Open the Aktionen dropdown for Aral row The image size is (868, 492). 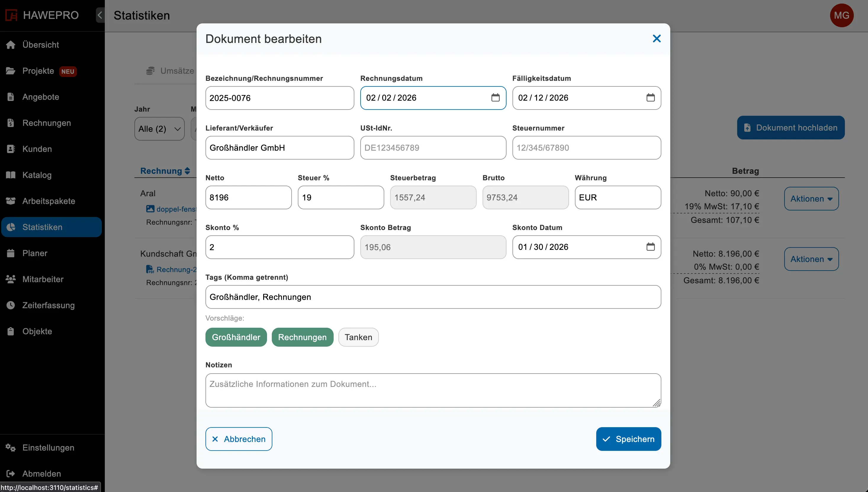pyautogui.click(x=811, y=199)
